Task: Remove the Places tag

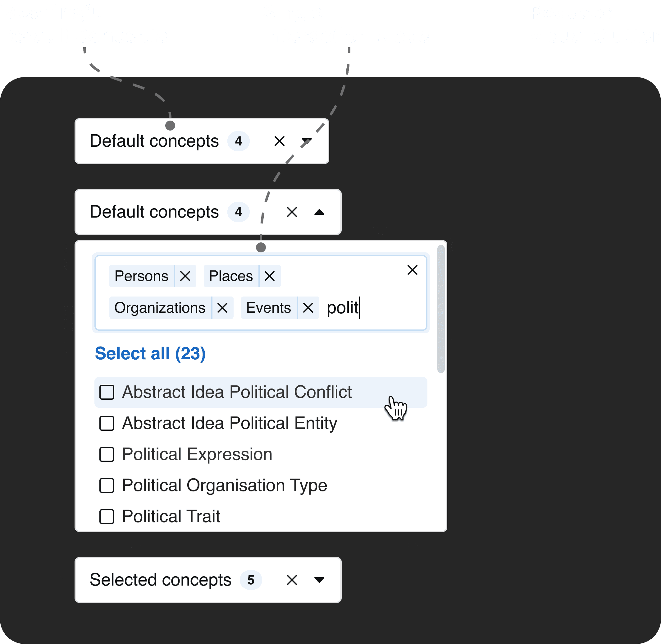Action: [x=270, y=276]
